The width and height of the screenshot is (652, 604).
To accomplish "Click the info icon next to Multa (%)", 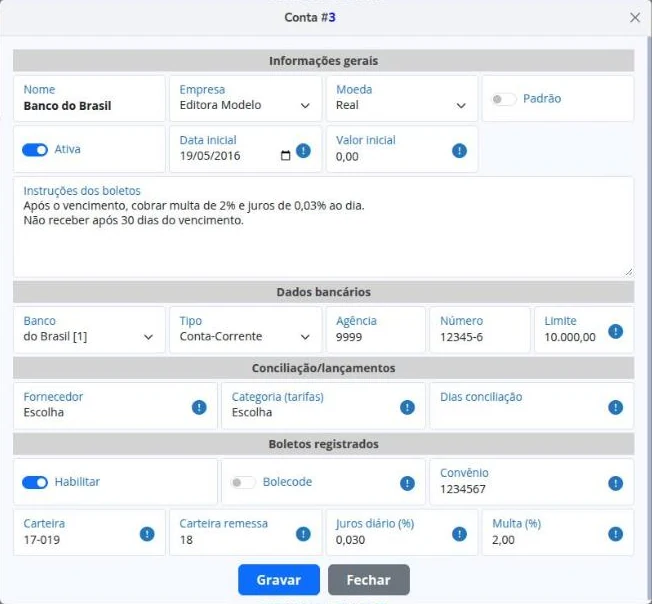I will pyautogui.click(x=615, y=534).
